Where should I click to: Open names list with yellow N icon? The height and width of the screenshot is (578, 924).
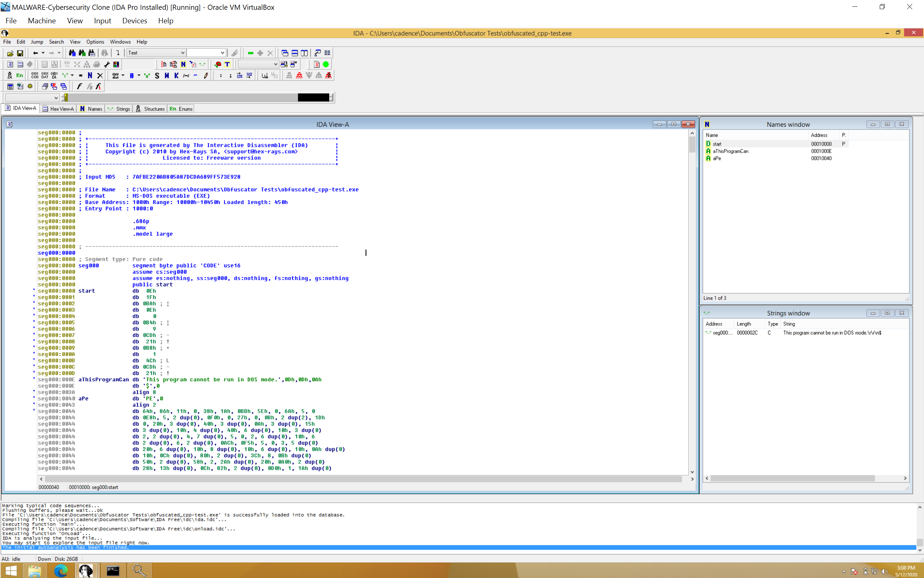(183, 64)
